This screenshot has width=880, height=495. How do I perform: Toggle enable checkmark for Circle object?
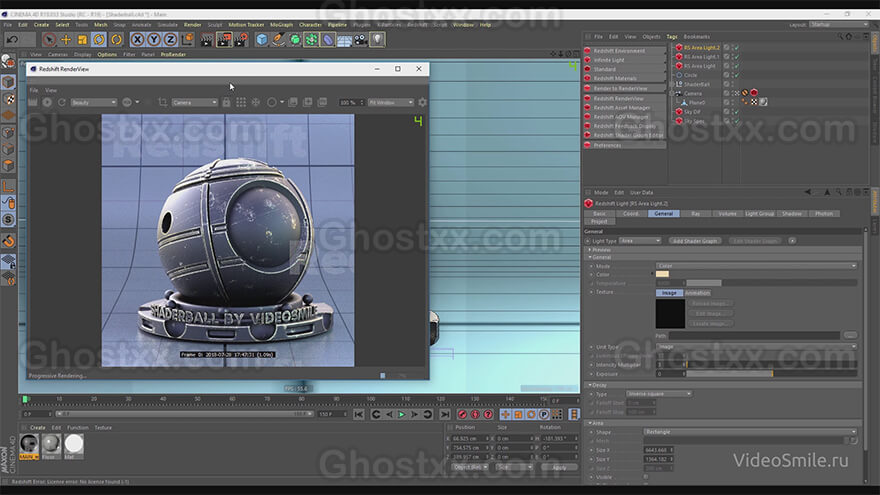tap(736, 75)
